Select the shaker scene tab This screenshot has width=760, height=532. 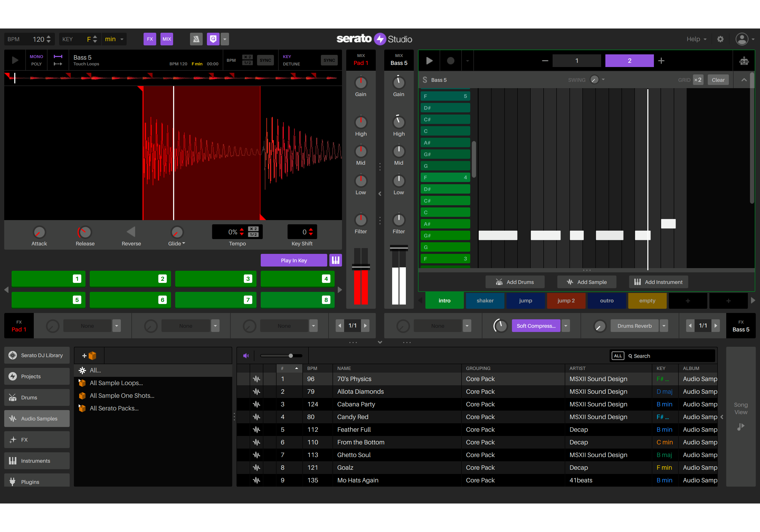click(x=485, y=301)
